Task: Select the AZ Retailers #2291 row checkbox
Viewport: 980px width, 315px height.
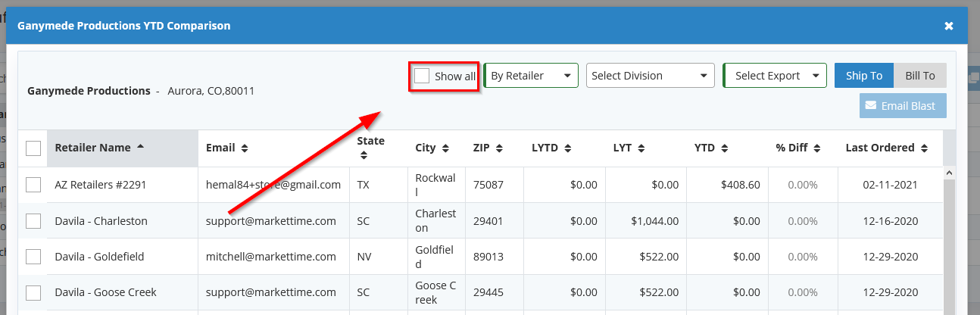Action: point(33,185)
